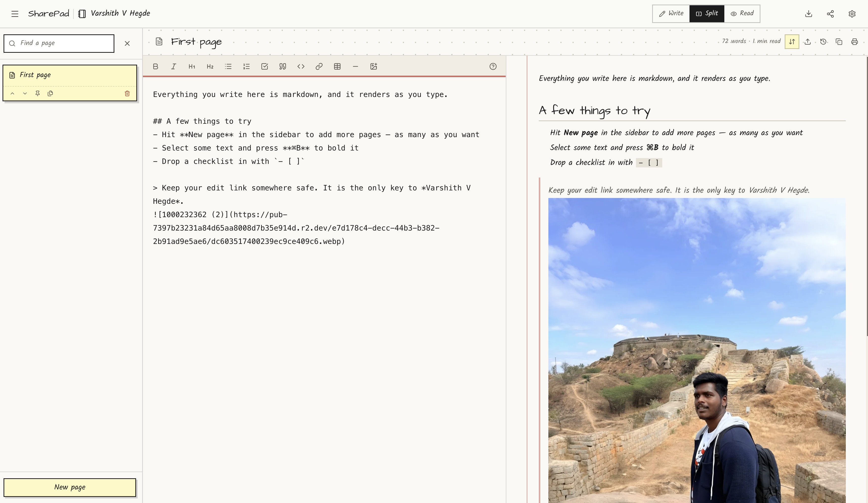
Task: Create a New page
Action: (x=70, y=487)
